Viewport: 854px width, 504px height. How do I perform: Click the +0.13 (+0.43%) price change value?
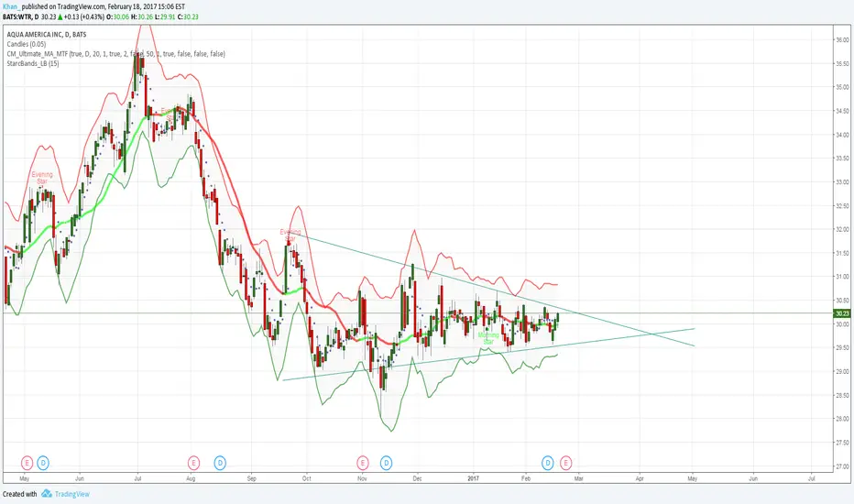click(x=84, y=16)
